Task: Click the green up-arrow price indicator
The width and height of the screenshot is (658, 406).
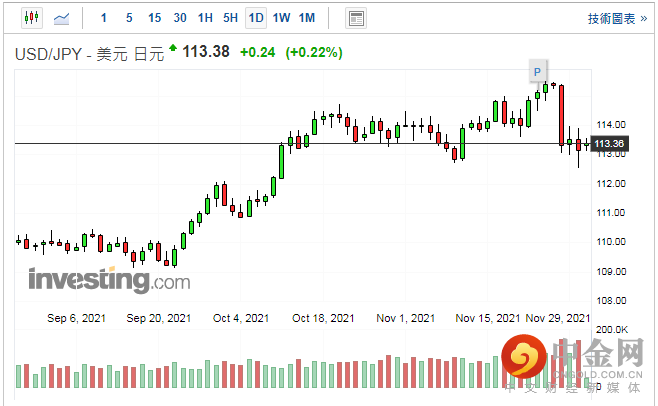Action: tap(173, 48)
